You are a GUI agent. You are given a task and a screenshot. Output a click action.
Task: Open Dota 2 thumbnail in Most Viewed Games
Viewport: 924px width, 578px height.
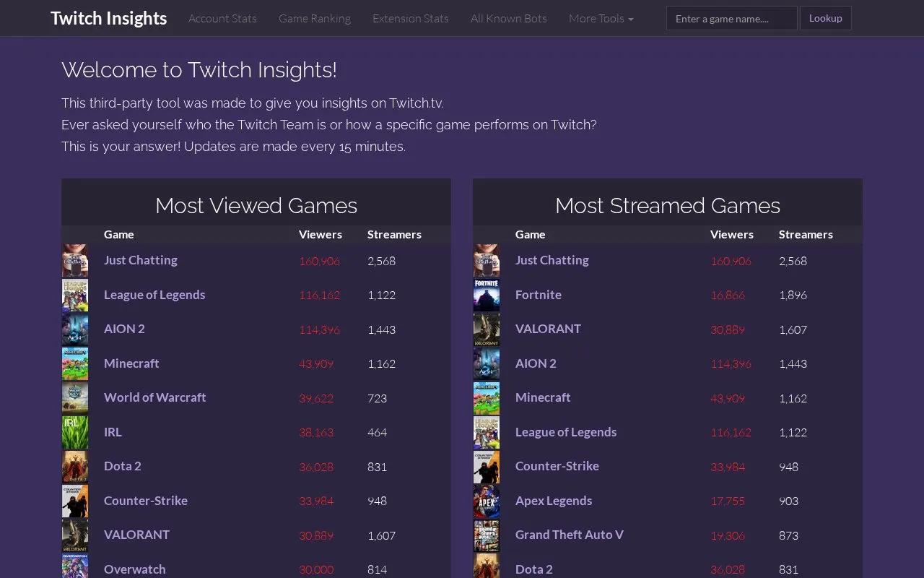75,467
